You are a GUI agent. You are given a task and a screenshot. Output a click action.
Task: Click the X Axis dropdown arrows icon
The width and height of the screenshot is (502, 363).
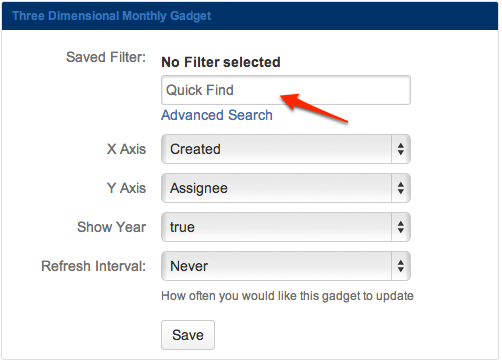point(400,149)
